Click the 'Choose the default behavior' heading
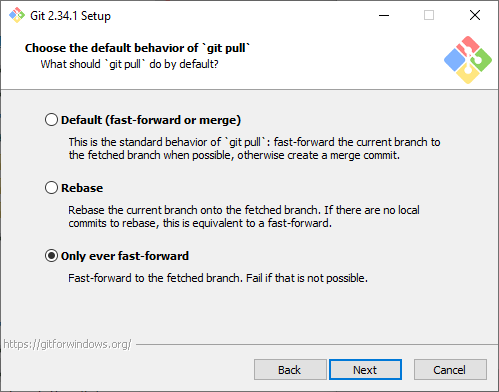499x392 pixels. (137, 48)
